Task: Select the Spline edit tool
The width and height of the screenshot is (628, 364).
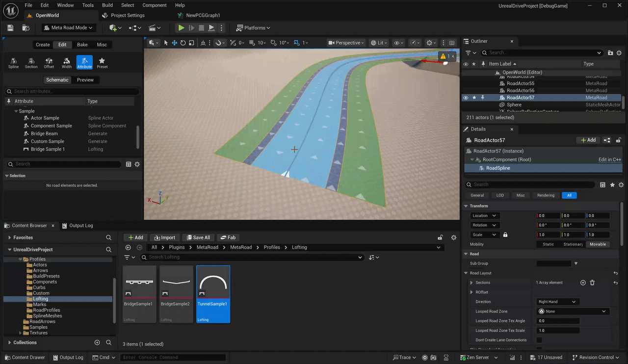Action: coord(14,63)
